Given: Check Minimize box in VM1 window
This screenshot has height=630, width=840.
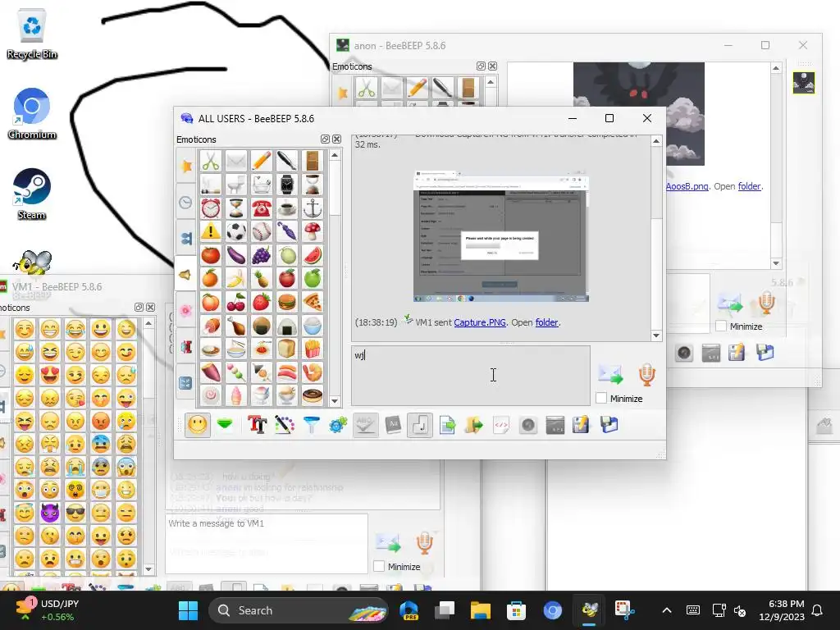Looking at the screenshot, I should 379,566.
